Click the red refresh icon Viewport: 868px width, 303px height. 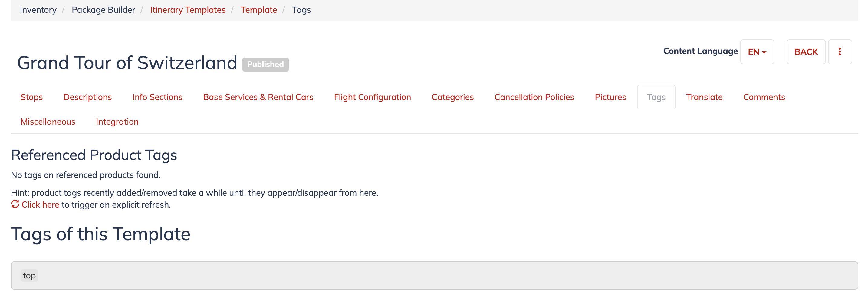(15, 204)
